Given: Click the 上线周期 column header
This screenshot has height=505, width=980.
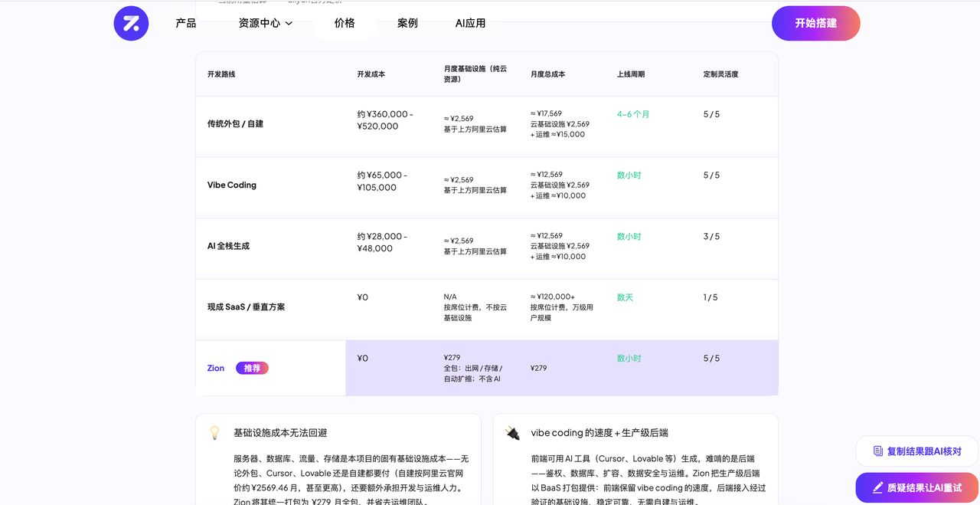Looking at the screenshot, I should point(631,74).
